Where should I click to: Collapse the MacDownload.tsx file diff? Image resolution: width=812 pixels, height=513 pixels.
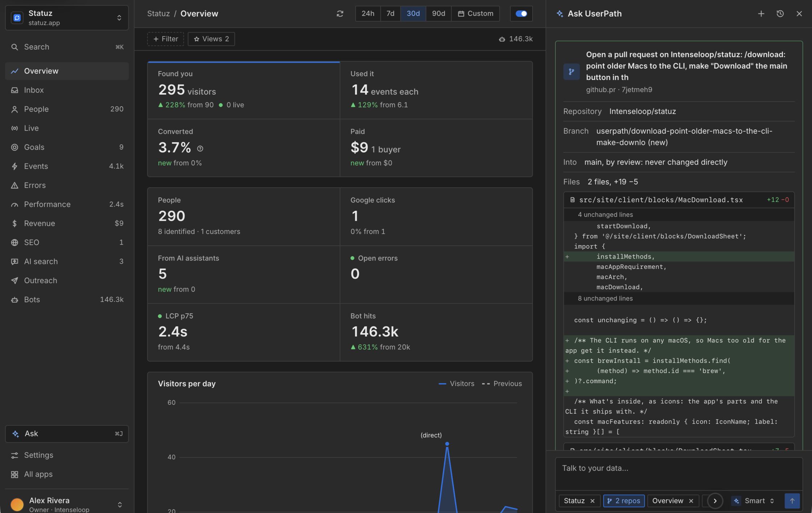pyautogui.click(x=679, y=200)
